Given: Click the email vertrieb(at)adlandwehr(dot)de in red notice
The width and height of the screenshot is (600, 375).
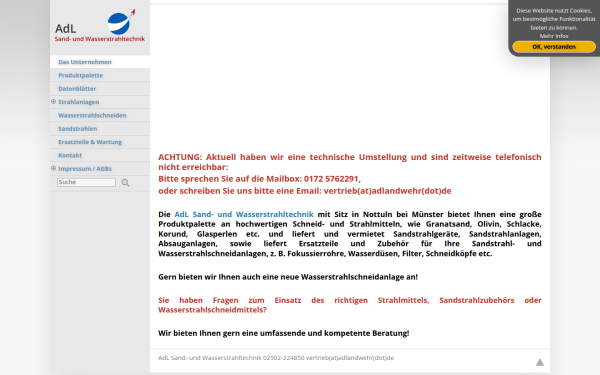Looking at the screenshot, I should tap(387, 191).
